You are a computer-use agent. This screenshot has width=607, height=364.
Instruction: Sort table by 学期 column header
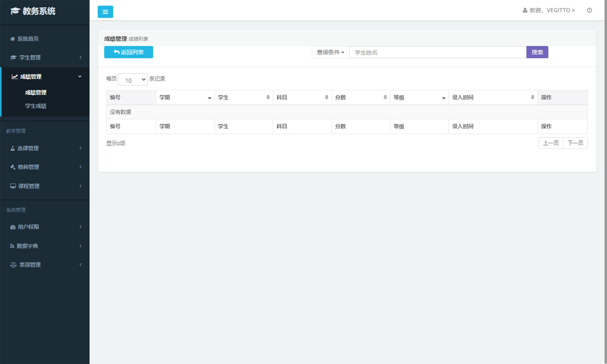(x=185, y=97)
